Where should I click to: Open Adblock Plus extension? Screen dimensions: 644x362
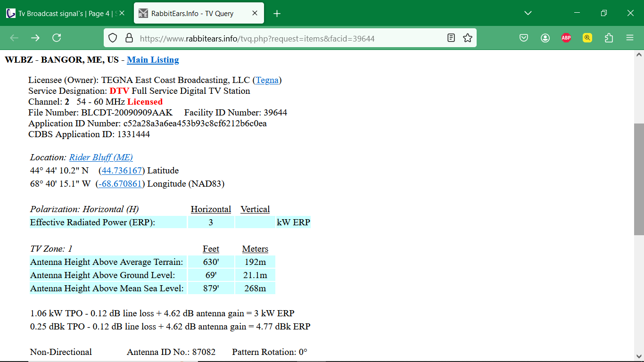pos(566,38)
